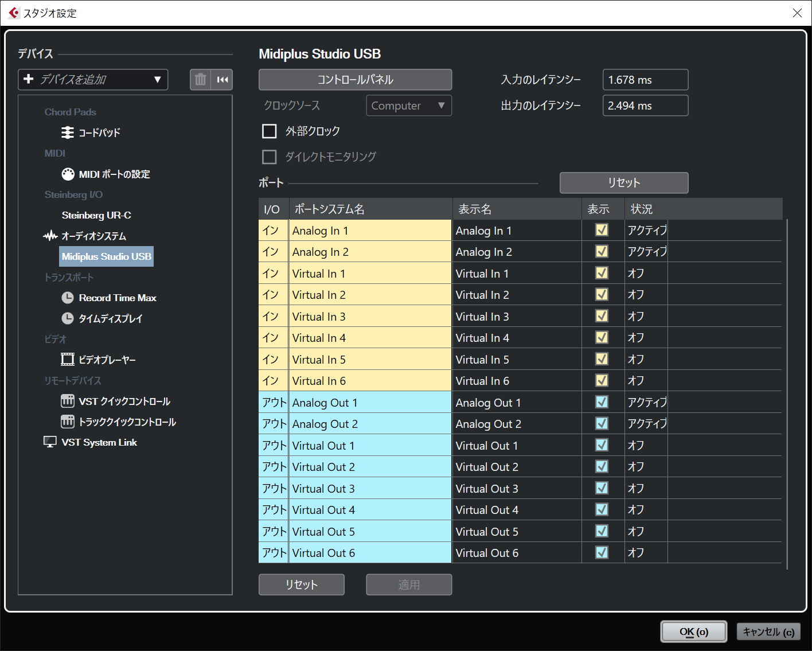Confirm with the OK button

pos(694,631)
